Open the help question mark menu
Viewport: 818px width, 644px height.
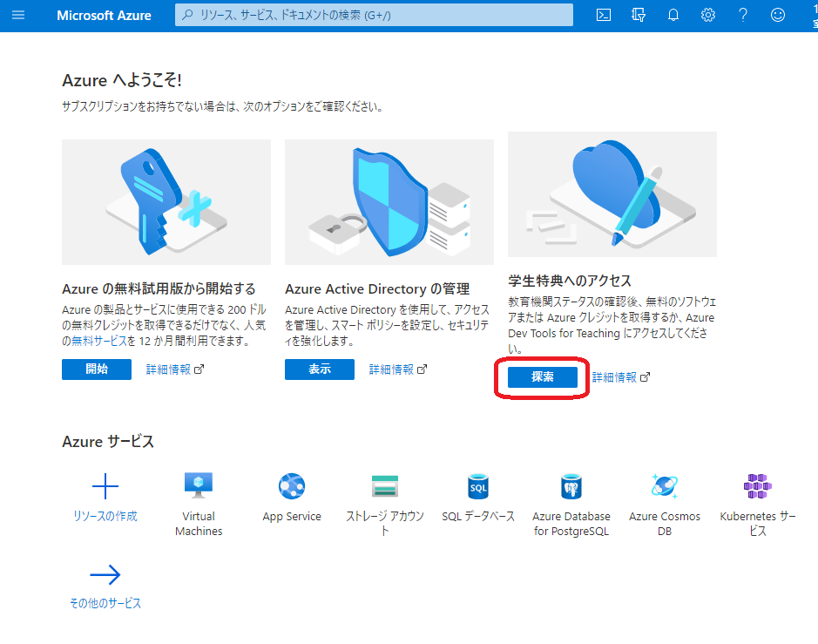coord(743,15)
